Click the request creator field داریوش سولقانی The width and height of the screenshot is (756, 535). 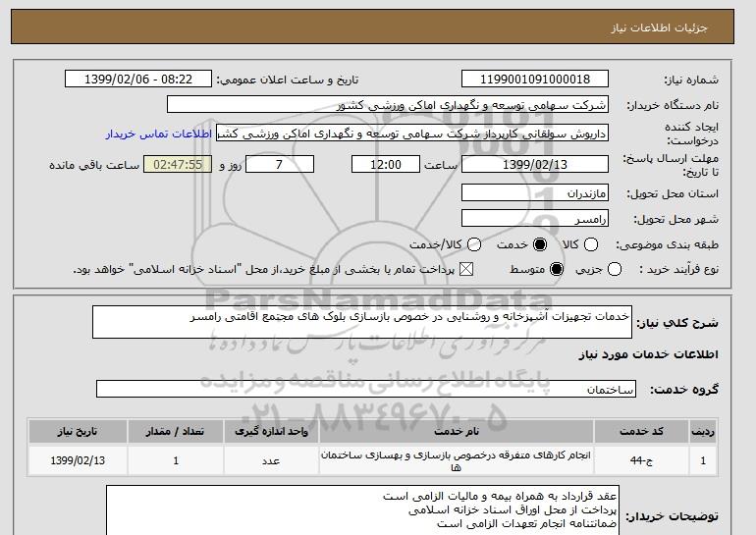(412, 134)
